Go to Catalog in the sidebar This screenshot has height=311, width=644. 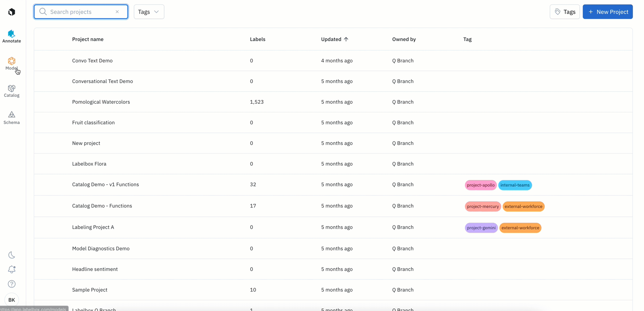[12, 91]
